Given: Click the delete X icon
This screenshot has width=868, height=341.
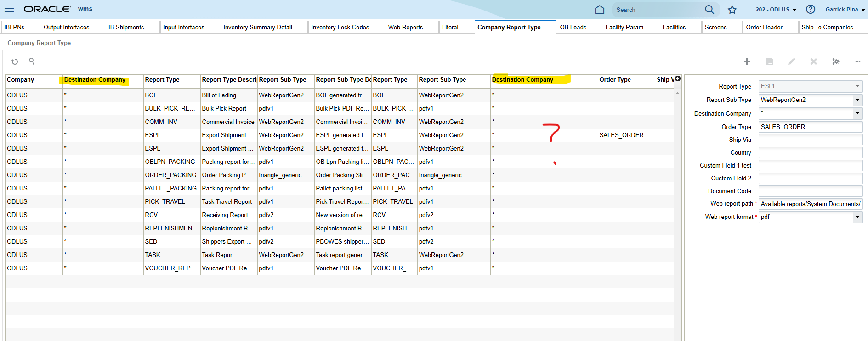Looking at the screenshot, I should coord(814,61).
